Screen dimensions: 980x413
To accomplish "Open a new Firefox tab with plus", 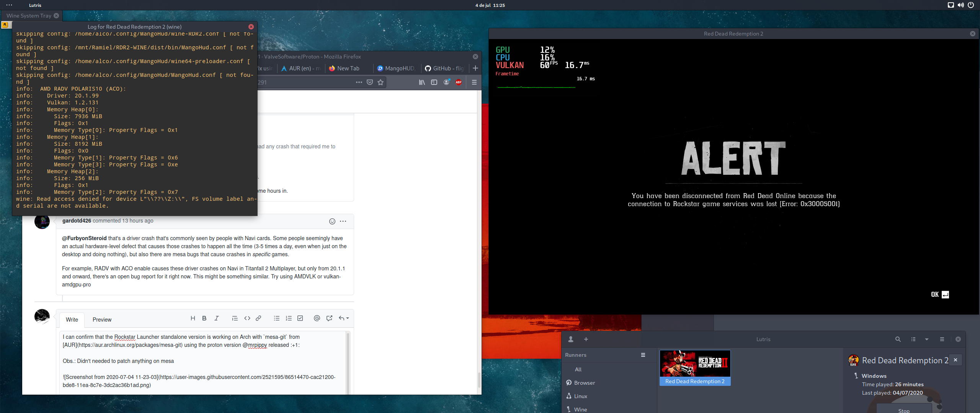I will click(475, 68).
